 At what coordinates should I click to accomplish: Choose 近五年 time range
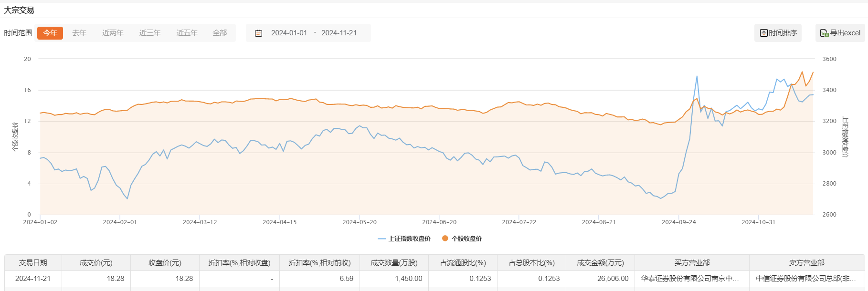tap(187, 33)
